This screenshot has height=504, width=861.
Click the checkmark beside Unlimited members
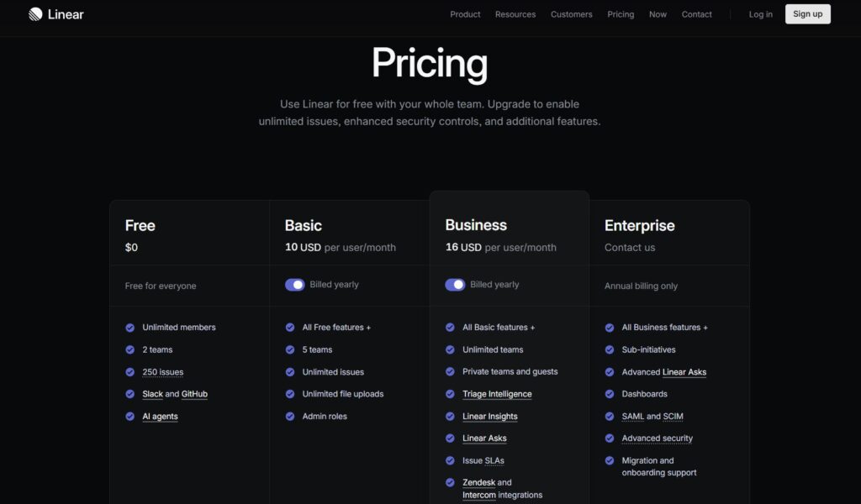pyautogui.click(x=129, y=328)
